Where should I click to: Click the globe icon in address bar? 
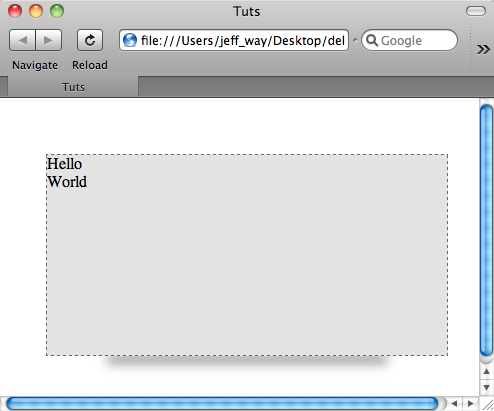tap(130, 40)
